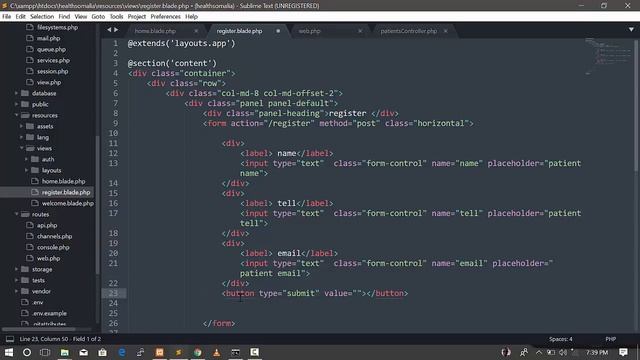Image resolution: width=640 pixels, height=360 pixels.
Task: Change syntax via PHP status label
Action: 611,339
